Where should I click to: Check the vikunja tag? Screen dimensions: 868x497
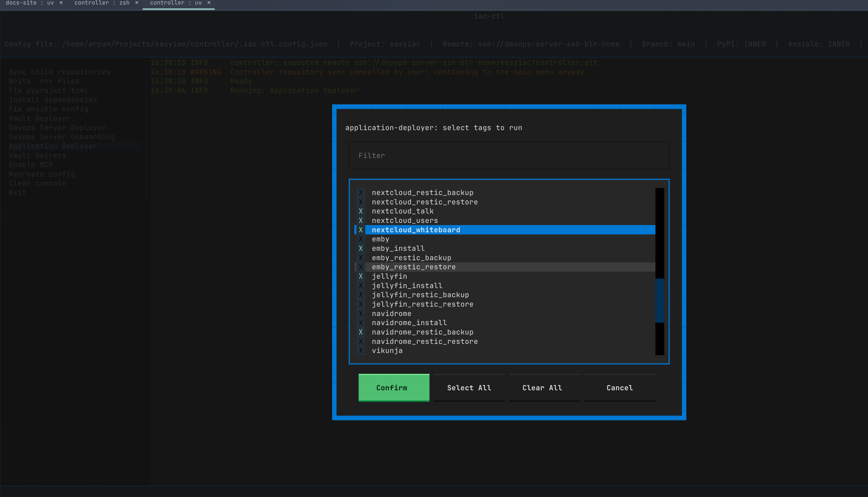505,351
